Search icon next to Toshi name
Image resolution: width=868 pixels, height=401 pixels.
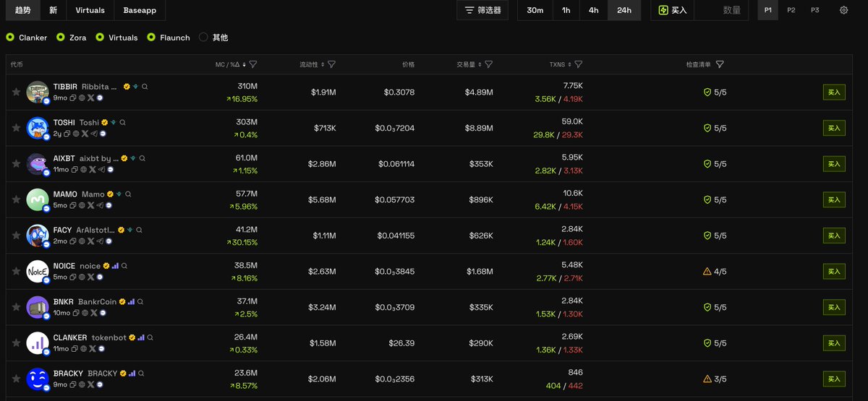pyautogui.click(x=122, y=122)
